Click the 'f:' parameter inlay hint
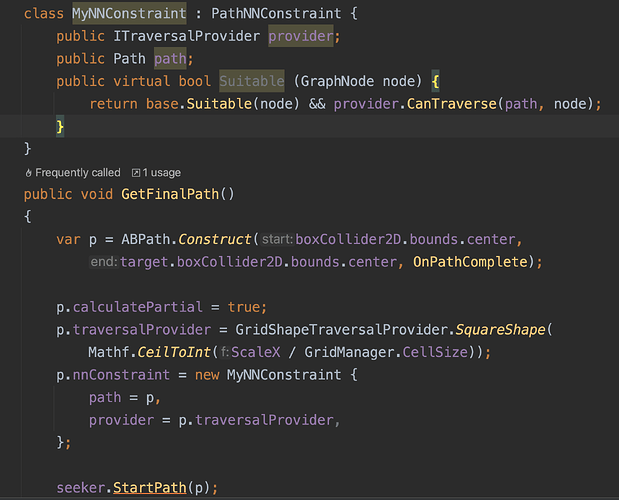Viewport: 619px width, 500px height. (x=225, y=352)
